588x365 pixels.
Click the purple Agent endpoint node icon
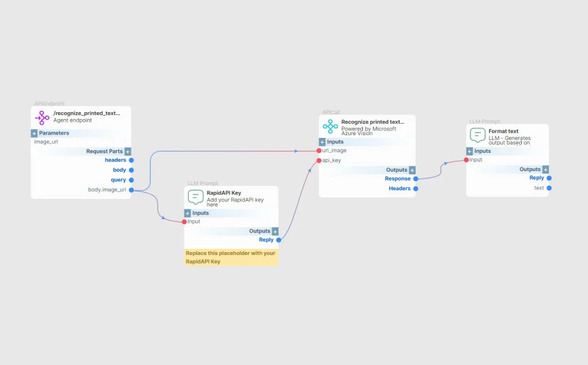click(x=42, y=118)
